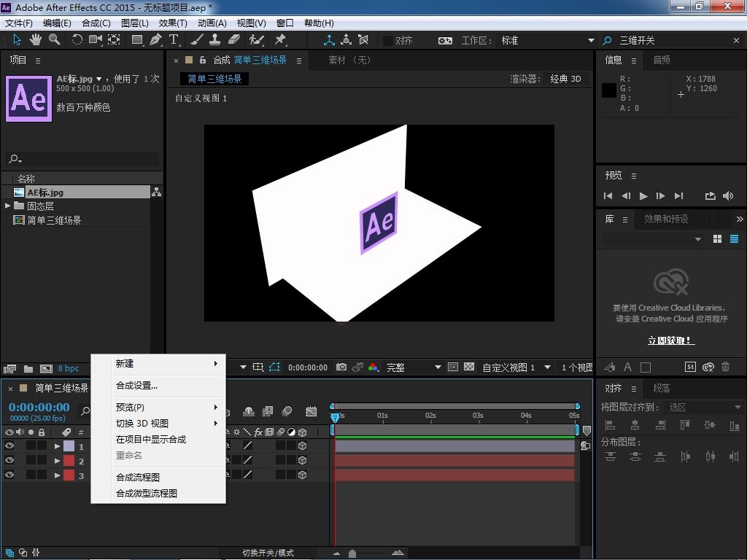This screenshot has height=560, width=747.
Task: Switch to the 效果和预设 tab
Action: (x=666, y=219)
